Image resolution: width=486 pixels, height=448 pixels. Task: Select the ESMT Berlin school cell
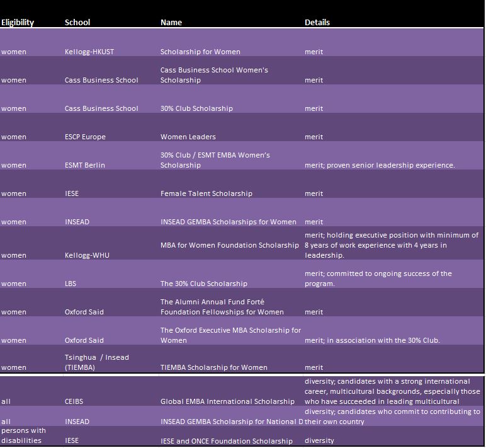pos(84,165)
